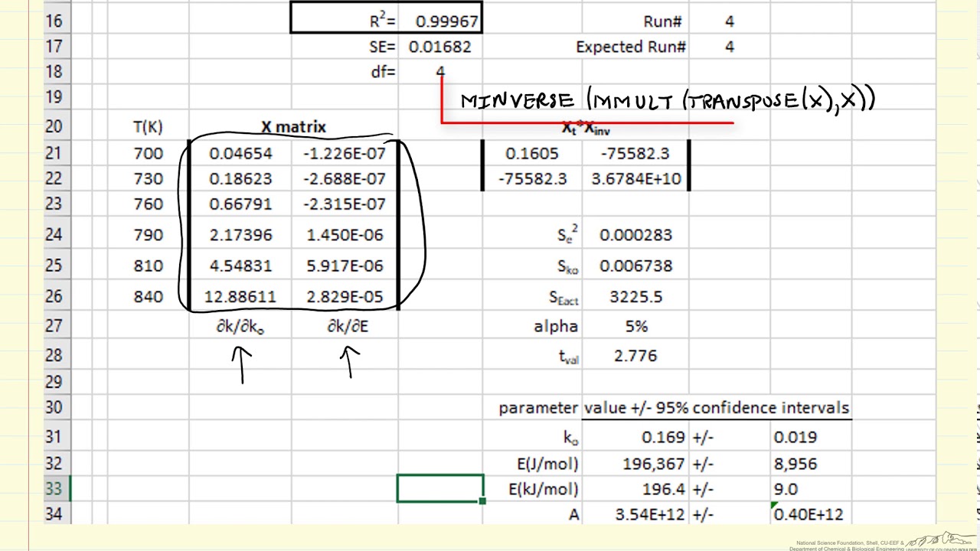Select temperature cell 700
Viewport: 980px width, 551px height.
coord(149,153)
